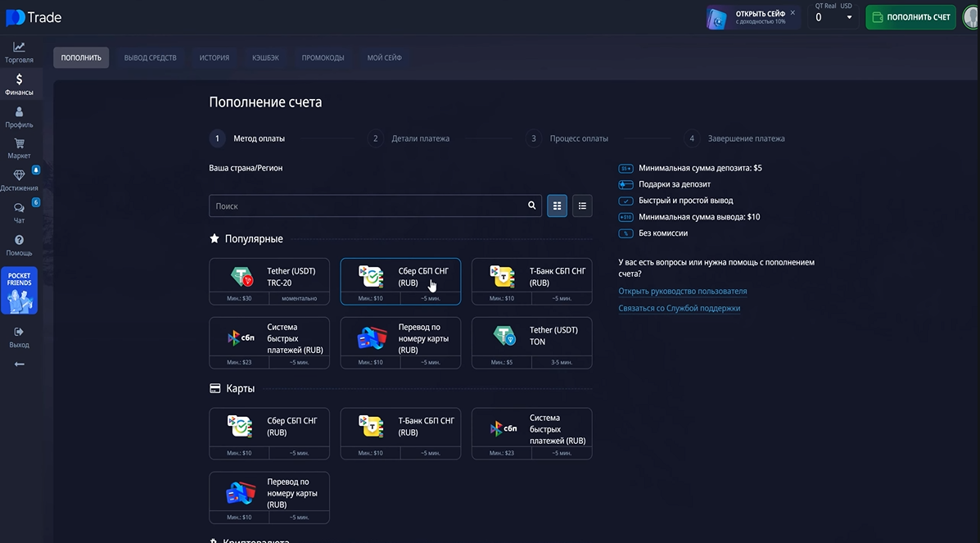Click the Без комиссии text

[x=663, y=233]
